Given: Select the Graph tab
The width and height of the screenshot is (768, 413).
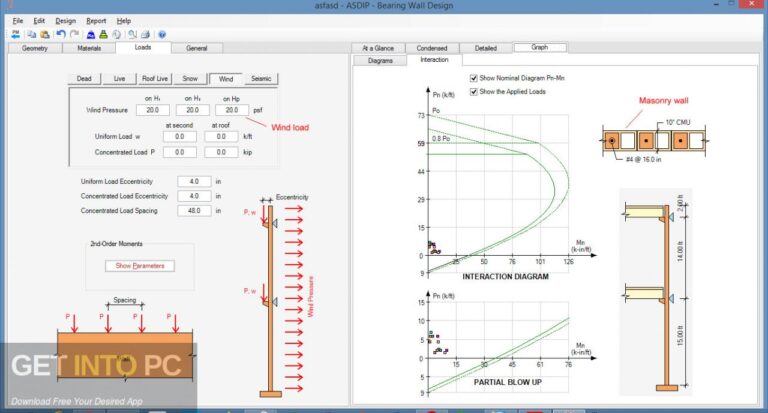Looking at the screenshot, I should [540, 47].
